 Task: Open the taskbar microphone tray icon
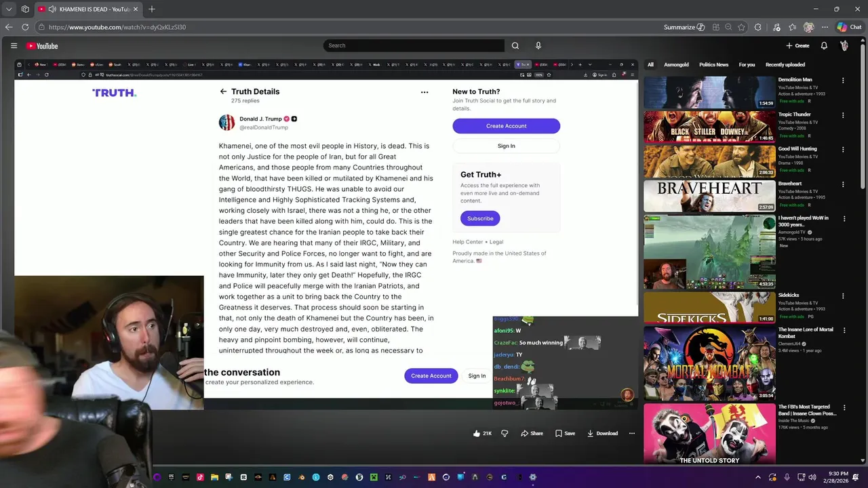pyautogui.click(x=787, y=477)
